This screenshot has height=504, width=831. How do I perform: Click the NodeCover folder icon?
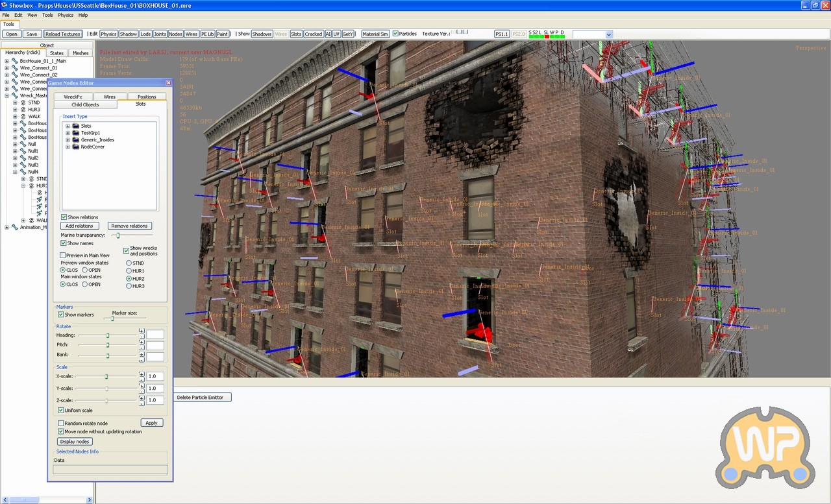coord(76,147)
